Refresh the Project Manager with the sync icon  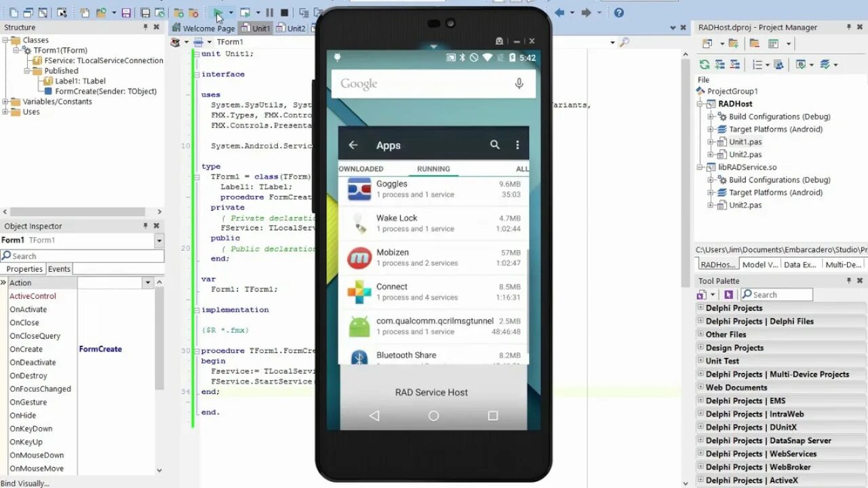704,64
